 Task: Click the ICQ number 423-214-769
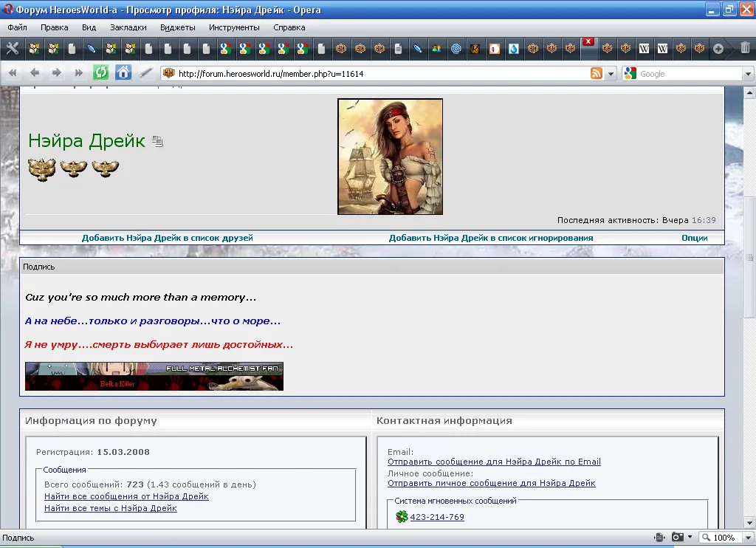point(437,517)
